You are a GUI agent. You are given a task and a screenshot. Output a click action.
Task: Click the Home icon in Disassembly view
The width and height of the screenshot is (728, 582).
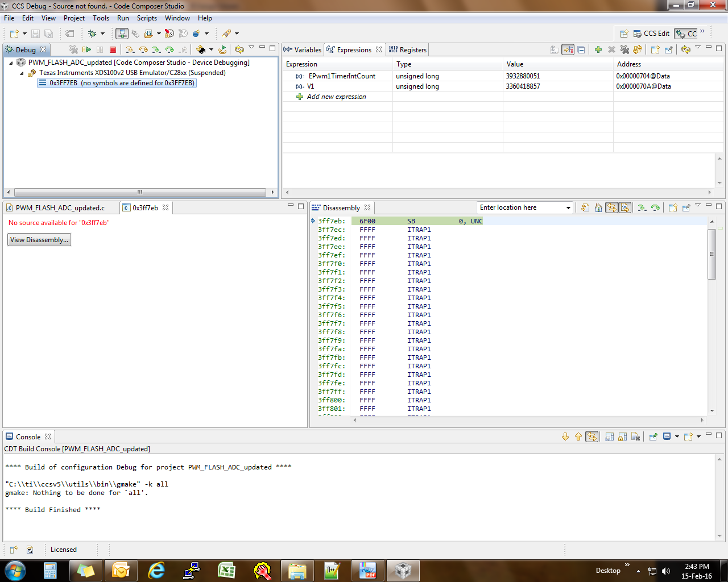[598, 207]
